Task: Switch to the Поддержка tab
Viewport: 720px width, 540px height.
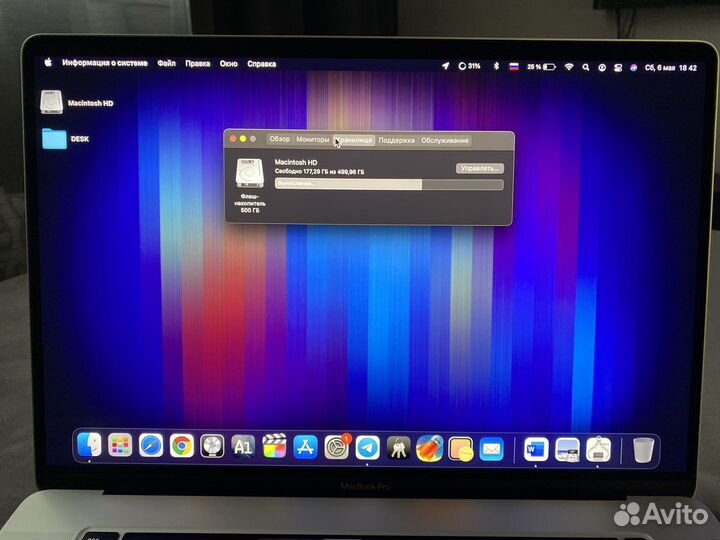Action: click(x=396, y=141)
